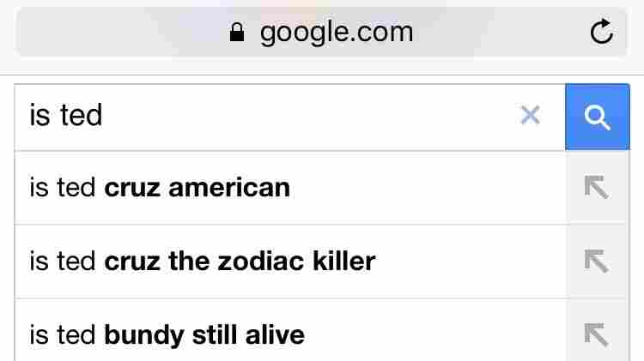Choose 'is ted cruz the zodiac killer'
This screenshot has width=644, height=361.
(290, 262)
